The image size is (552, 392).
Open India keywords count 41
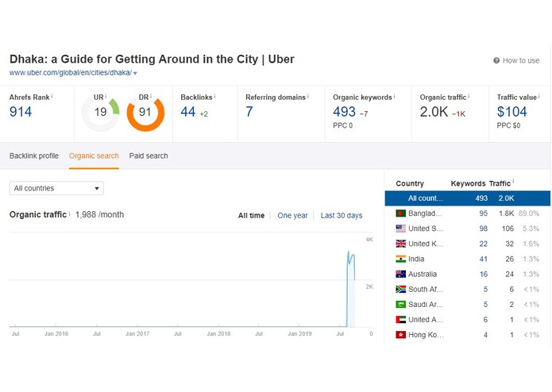click(484, 259)
